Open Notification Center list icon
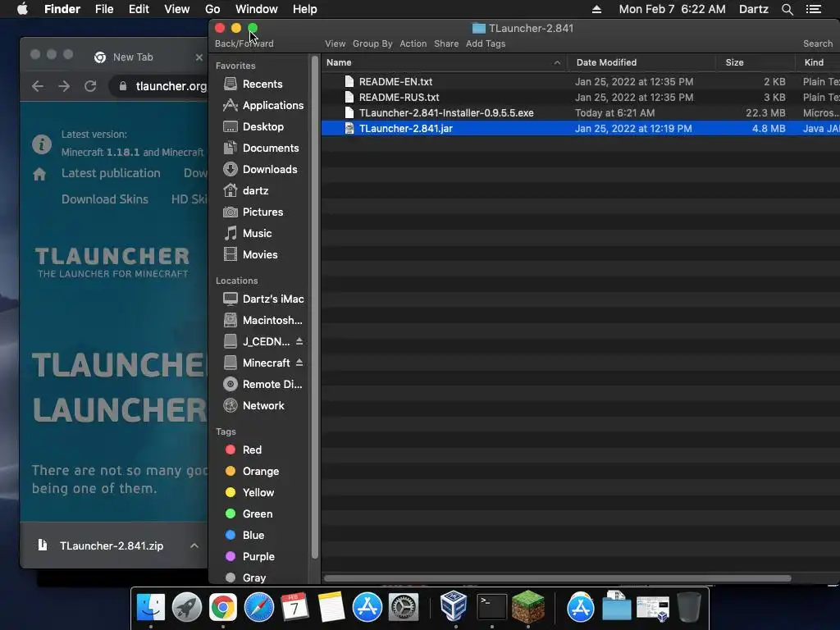This screenshot has width=840, height=630. [x=813, y=9]
